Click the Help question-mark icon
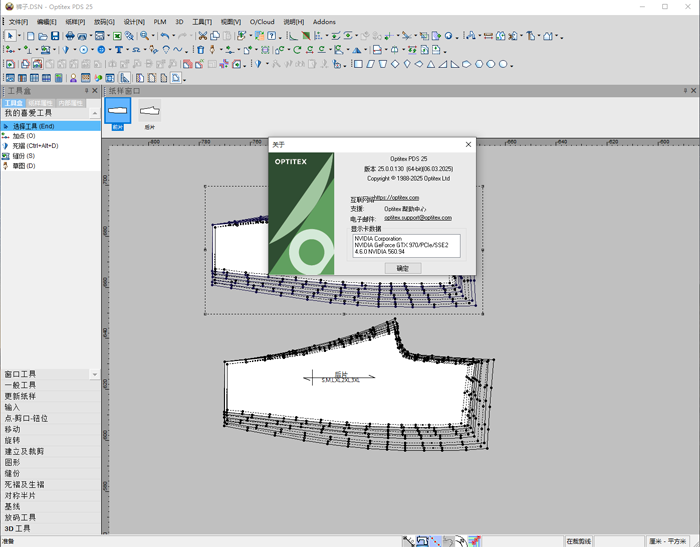 point(271,36)
